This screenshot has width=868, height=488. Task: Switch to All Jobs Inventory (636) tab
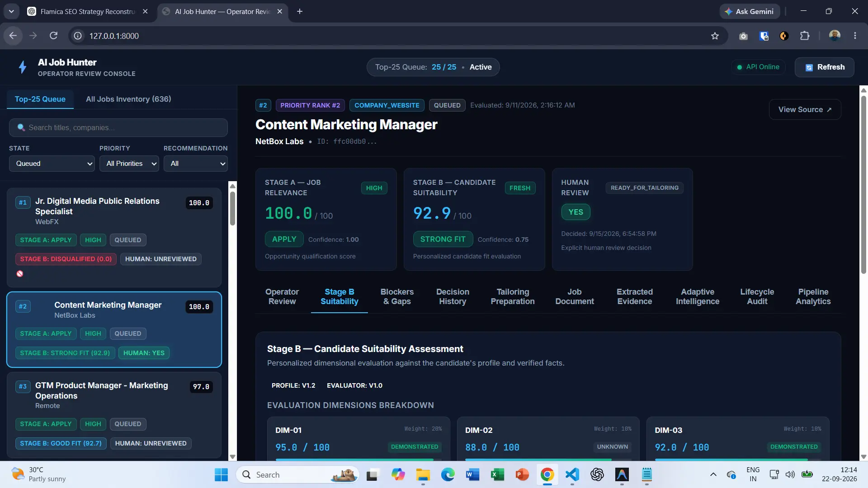(x=128, y=99)
